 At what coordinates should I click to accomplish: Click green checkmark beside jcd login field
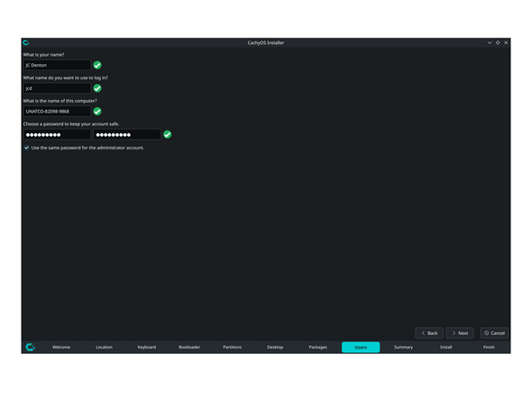[x=97, y=88]
